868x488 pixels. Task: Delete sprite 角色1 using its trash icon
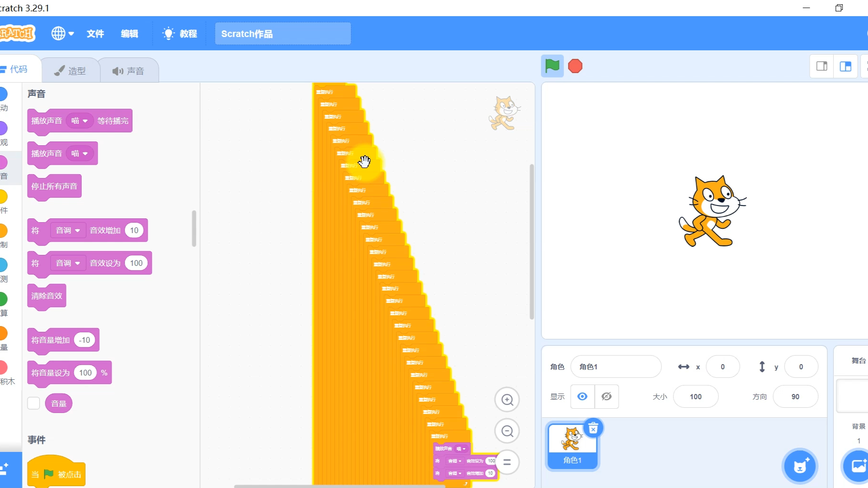tap(593, 429)
